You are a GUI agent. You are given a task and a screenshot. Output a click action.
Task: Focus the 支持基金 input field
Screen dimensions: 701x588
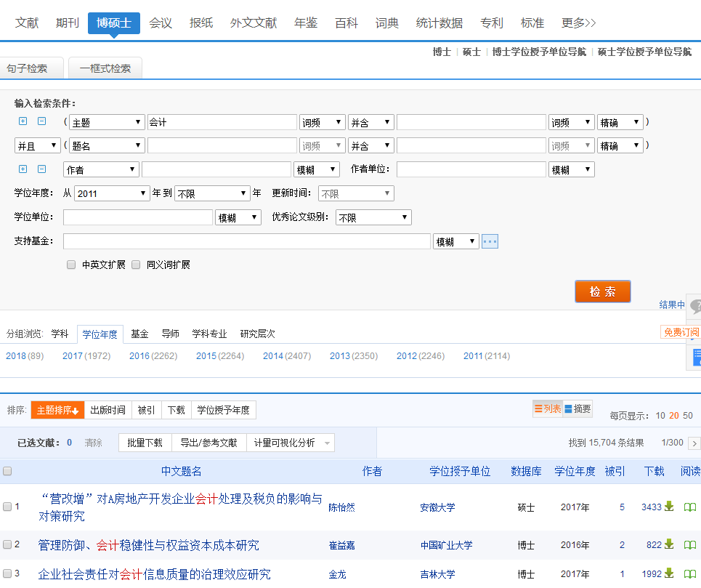(x=247, y=241)
